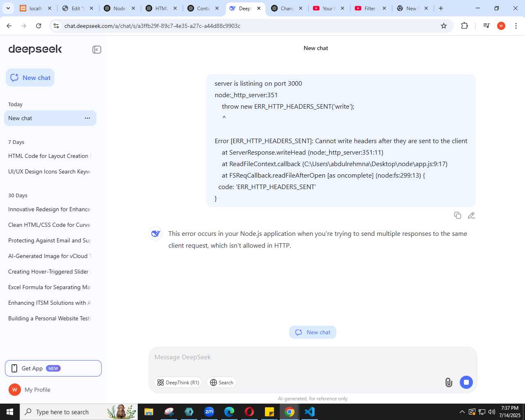Open 'Protecting Against Email' chat
This screenshot has height=420, width=525.
click(x=50, y=240)
